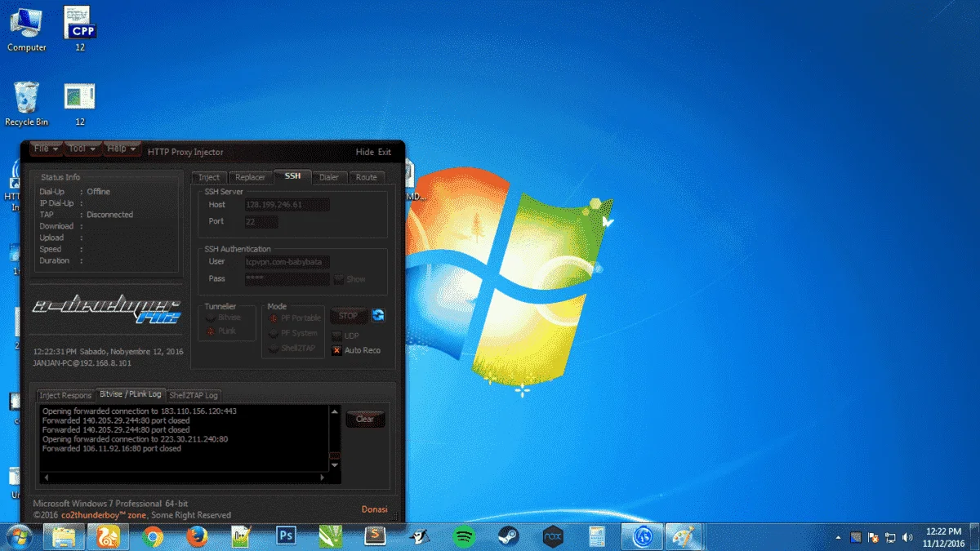Switch to HTTP Proxy Injector taskbar button
Viewport: 980px width, 551px height.
click(x=642, y=536)
